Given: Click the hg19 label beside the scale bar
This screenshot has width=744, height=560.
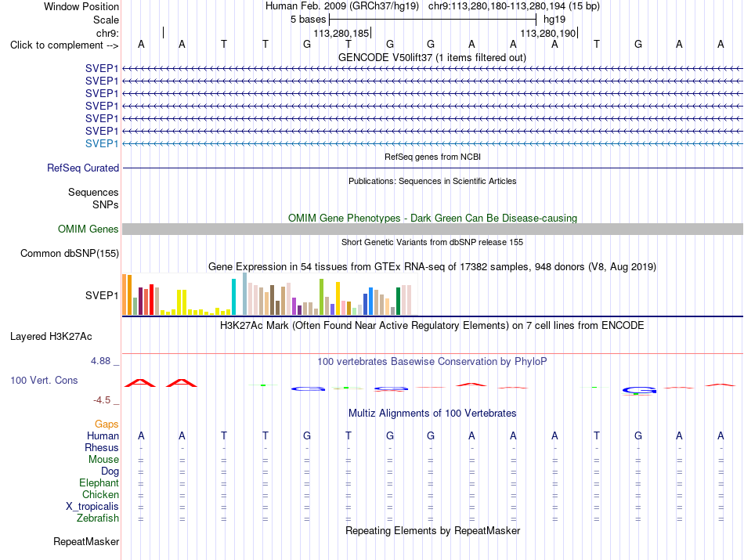Looking at the screenshot, I should pyautogui.click(x=554, y=20).
